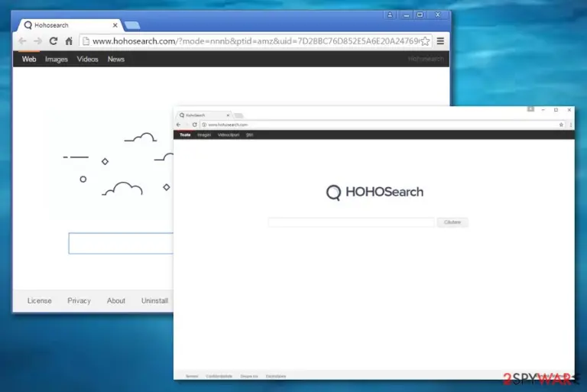The height and width of the screenshot is (392, 587).
Task: Star the page in the front window
Action: tap(561, 125)
